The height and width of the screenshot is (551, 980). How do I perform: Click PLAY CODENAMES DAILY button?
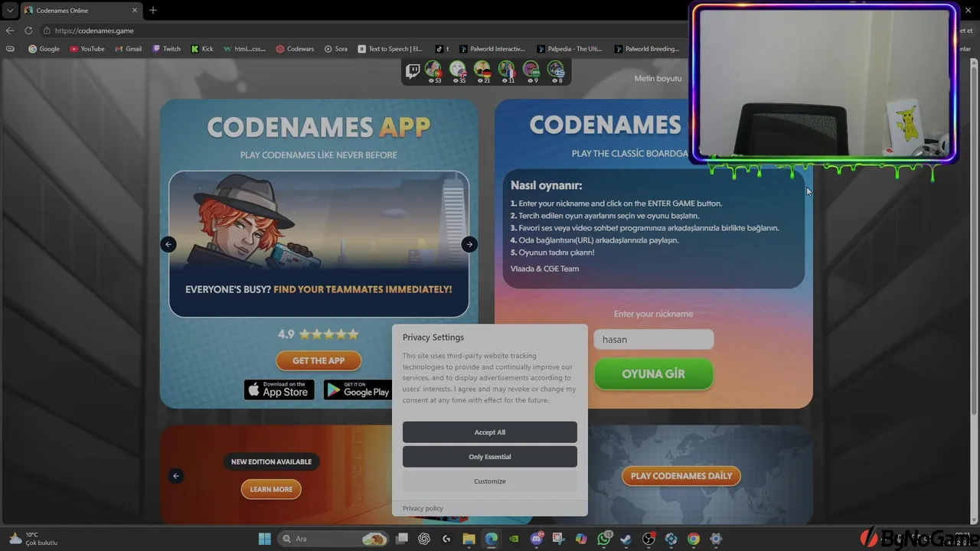click(681, 476)
